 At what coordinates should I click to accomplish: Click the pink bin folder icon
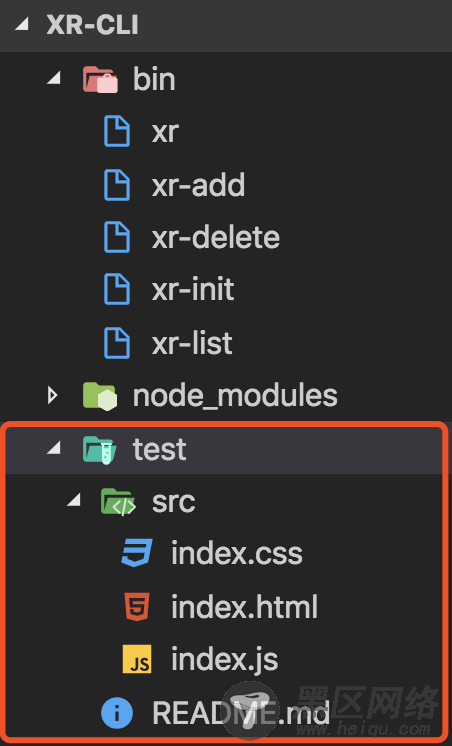(100, 79)
